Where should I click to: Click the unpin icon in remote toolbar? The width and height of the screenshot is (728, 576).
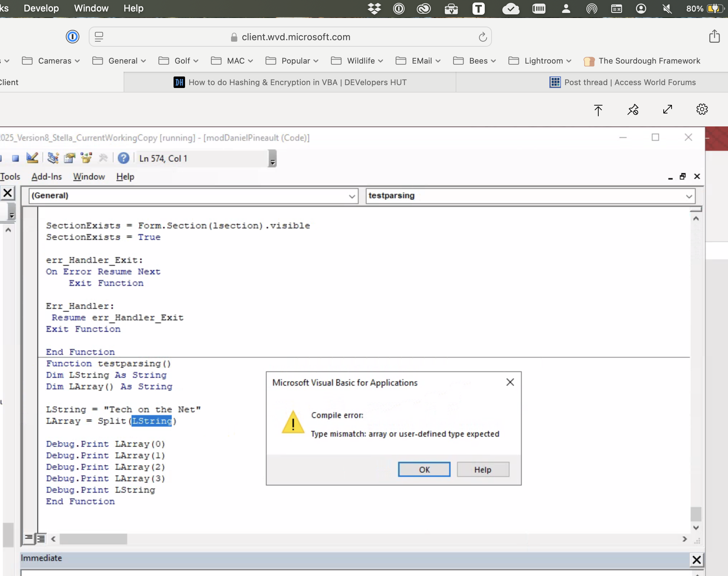click(x=633, y=110)
